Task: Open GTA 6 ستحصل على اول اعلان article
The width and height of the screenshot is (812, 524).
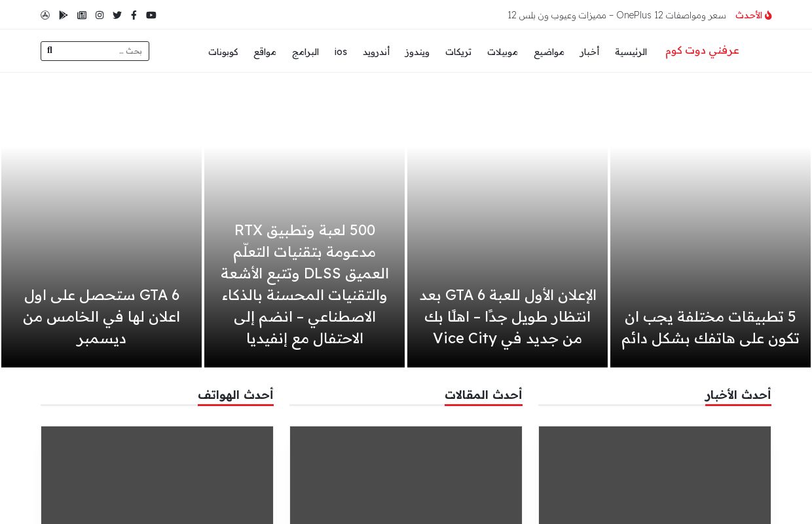Action: coord(101,317)
